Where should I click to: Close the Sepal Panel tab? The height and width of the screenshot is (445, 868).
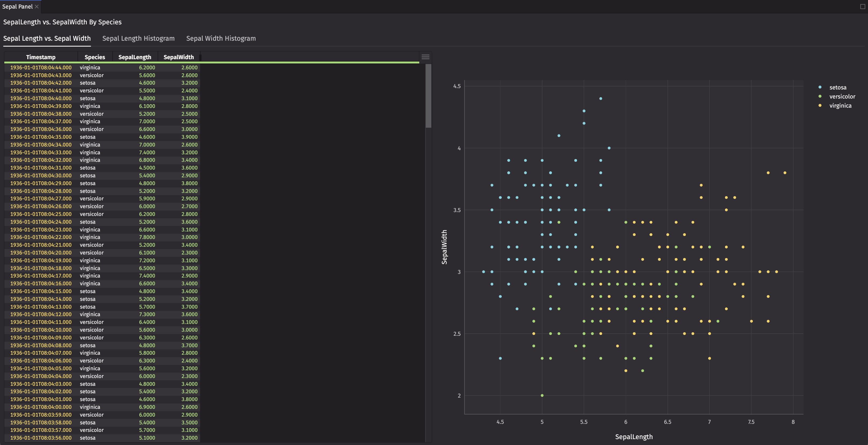pos(36,6)
